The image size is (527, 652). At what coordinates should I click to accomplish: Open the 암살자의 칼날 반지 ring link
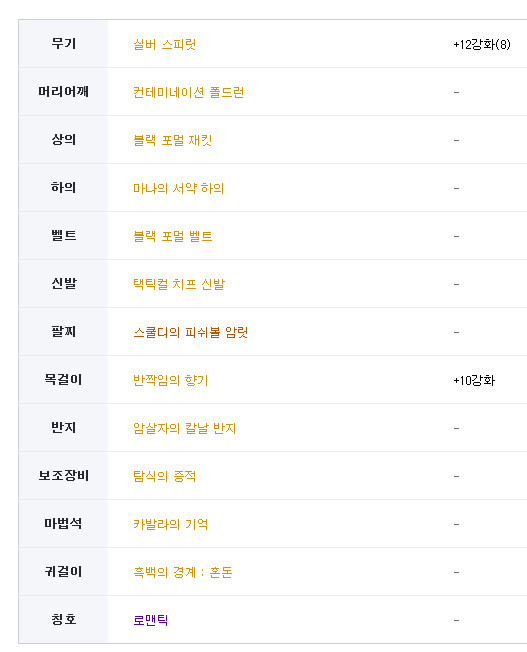[184, 428]
